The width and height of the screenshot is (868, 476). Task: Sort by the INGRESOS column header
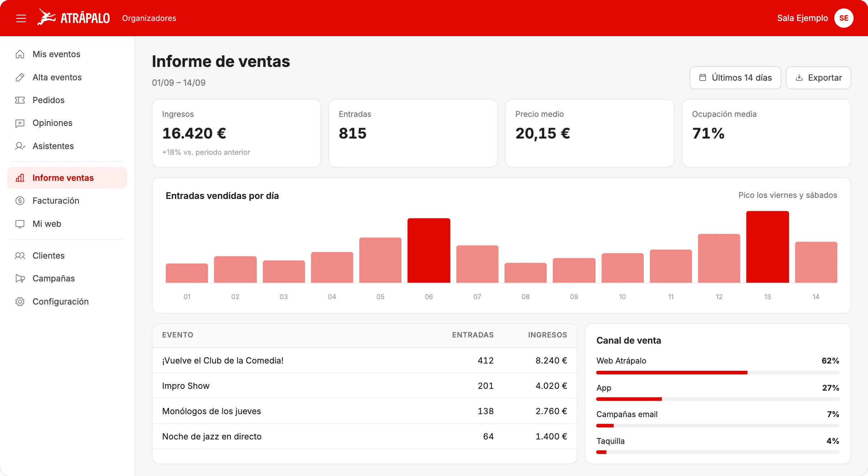tap(548, 335)
